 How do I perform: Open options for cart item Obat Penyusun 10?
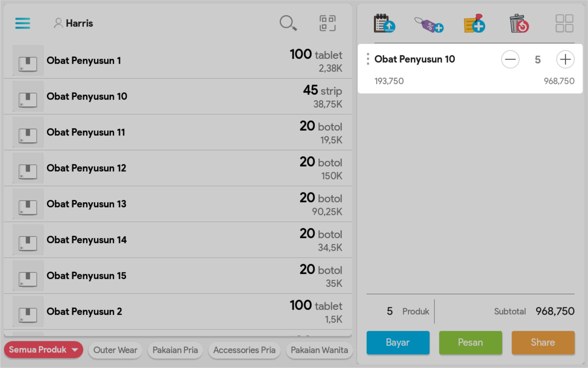[x=368, y=59]
